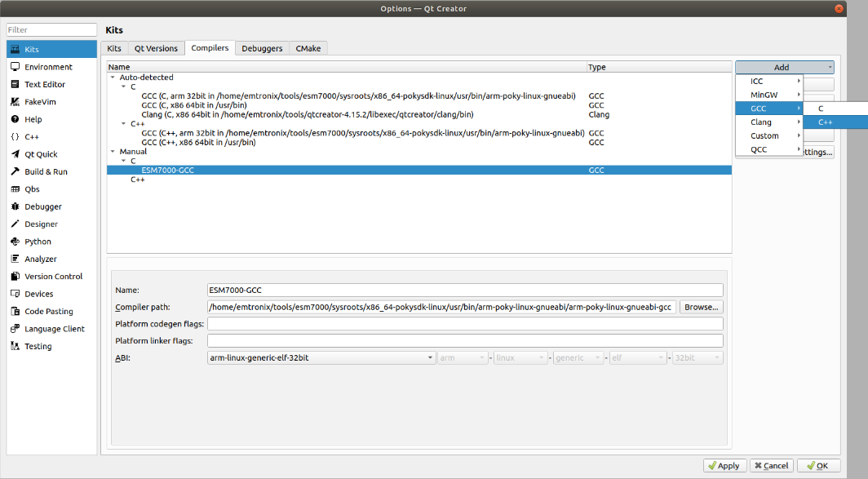Click the Browse... button

[x=701, y=307]
